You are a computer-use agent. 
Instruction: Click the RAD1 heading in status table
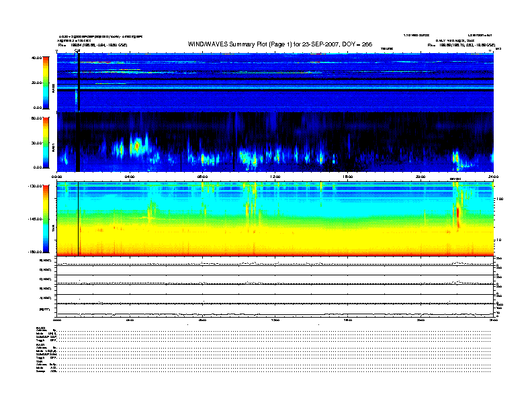click(40, 345)
